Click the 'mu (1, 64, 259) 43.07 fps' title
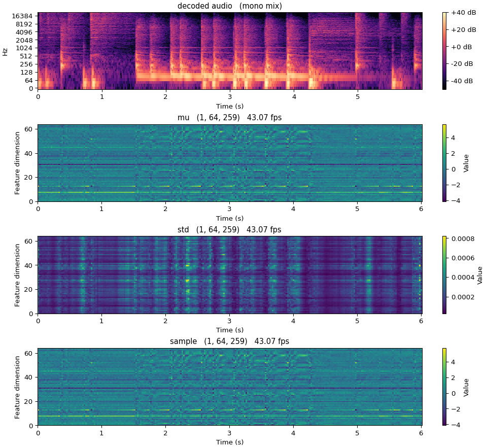This screenshot has width=487, height=448. [x=230, y=118]
